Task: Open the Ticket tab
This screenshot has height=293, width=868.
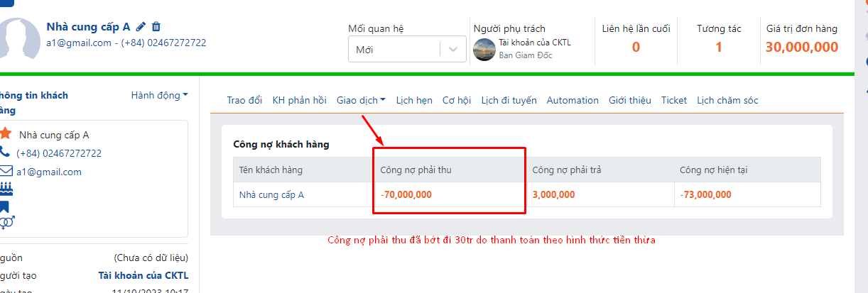Action: pos(674,100)
